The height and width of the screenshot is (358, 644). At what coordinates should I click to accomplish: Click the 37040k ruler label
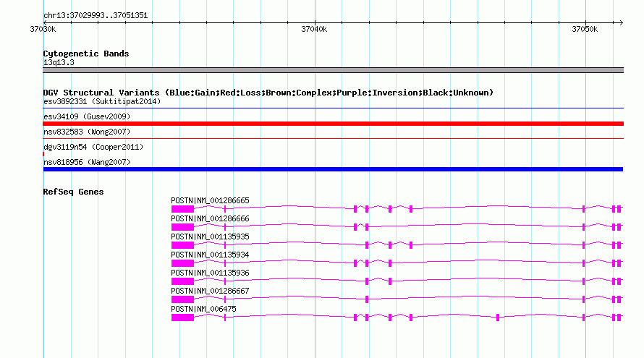click(314, 29)
